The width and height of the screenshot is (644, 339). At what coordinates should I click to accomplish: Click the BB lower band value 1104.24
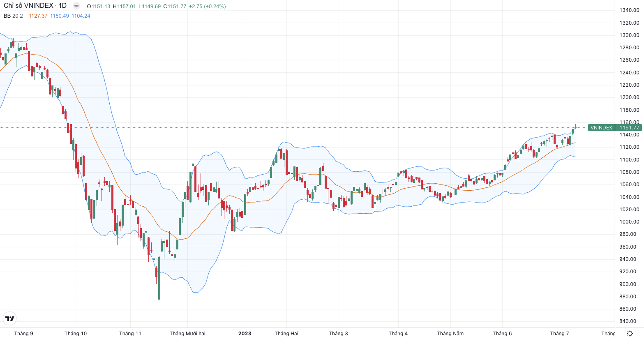pos(81,16)
